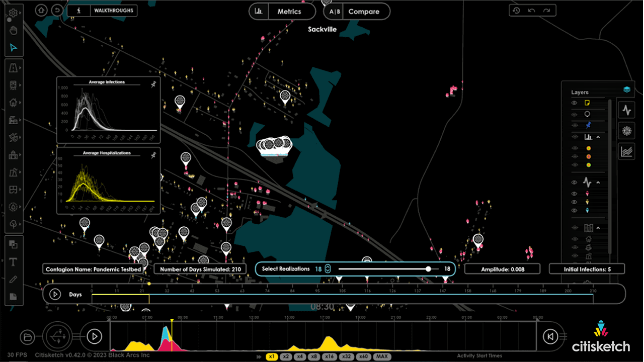This screenshot has height=362, width=644.
Task: Open the area chart panel on the right
Action: (x=626, y=151)
